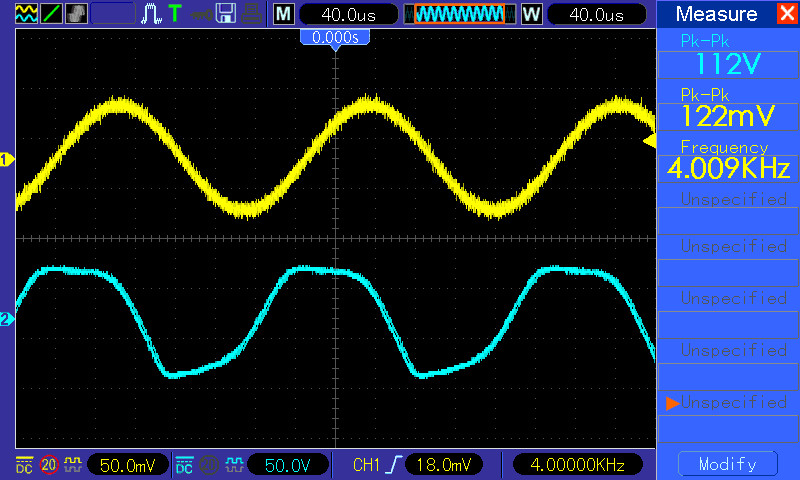Close the Measure panel
Image resolution: width=800 pixels, height=480 pixels.
787,14
